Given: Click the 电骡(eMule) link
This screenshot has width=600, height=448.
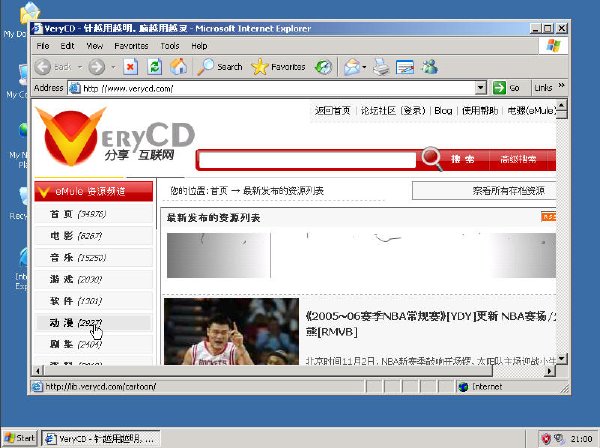Looking at the screenshot, I should (532, 111).
